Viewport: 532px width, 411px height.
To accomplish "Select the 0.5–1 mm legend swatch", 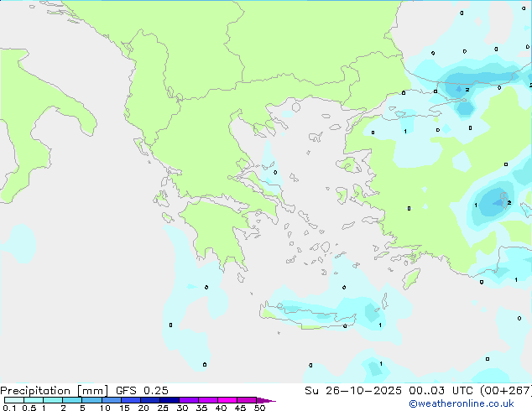I will [34, 400].
